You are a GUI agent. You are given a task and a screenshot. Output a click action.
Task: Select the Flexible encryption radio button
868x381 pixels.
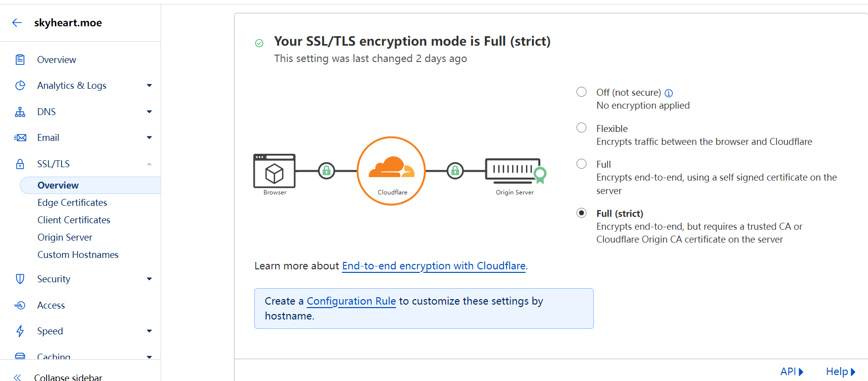coord(581,127)
